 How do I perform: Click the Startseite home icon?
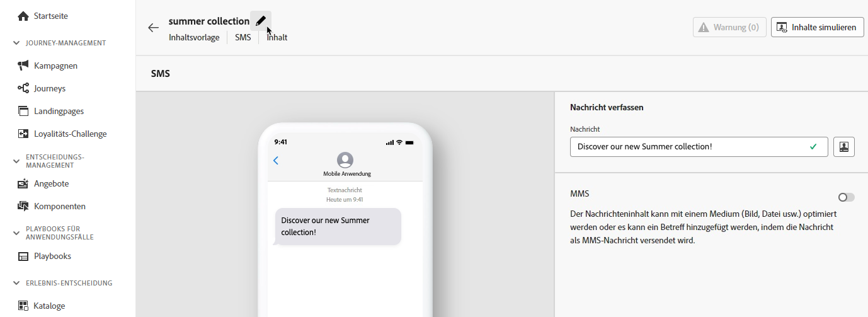(23, 16)
